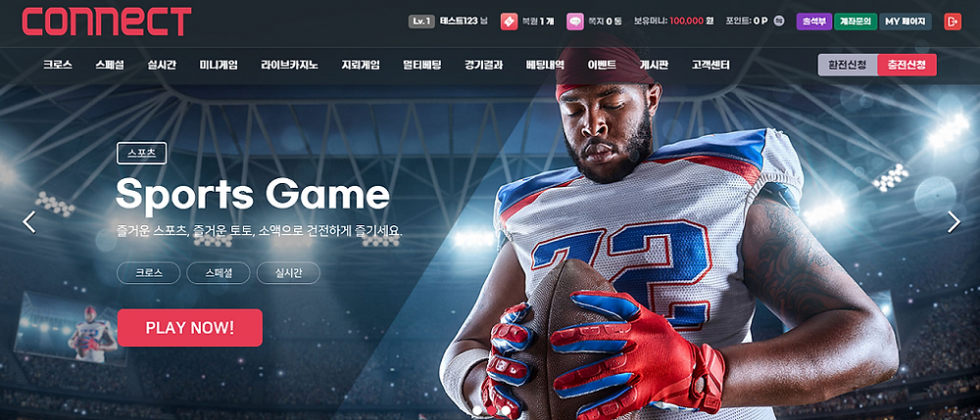Select the 미니게임 menu item

point(219,65)
